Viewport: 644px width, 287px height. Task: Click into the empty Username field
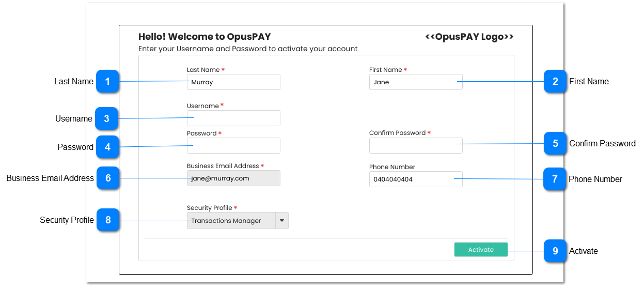[x=233, y=118]
